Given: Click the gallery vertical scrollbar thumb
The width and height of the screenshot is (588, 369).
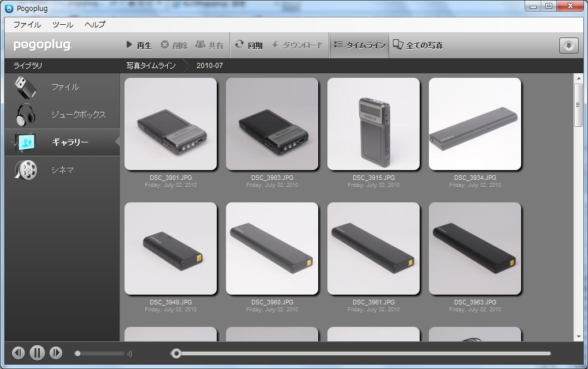Looking at the screenshot, I should tap(579, 105).
